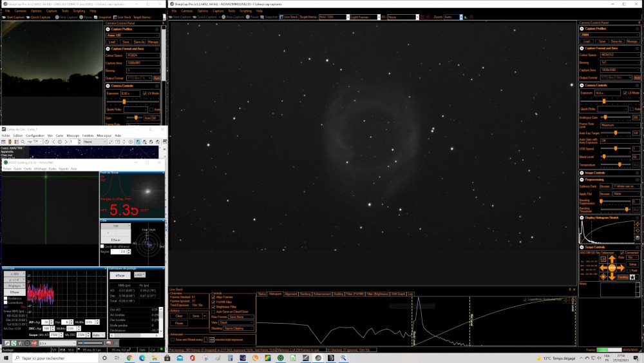This screenshot has width=644, height=363.
Task: Toggle Live Stack in main SharpCap toolbar
Action: (289, 17)
